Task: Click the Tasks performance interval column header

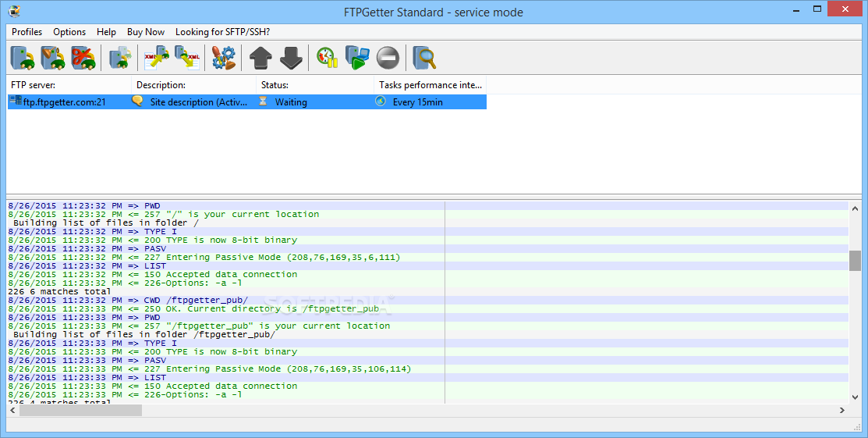Action: (430, 85)
